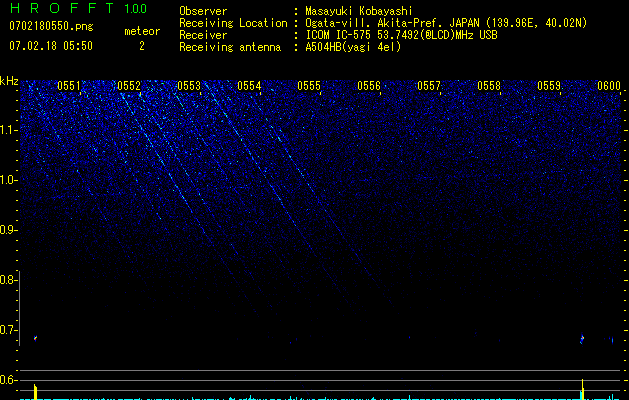Click the kHz axis unit label

(9, 81)
